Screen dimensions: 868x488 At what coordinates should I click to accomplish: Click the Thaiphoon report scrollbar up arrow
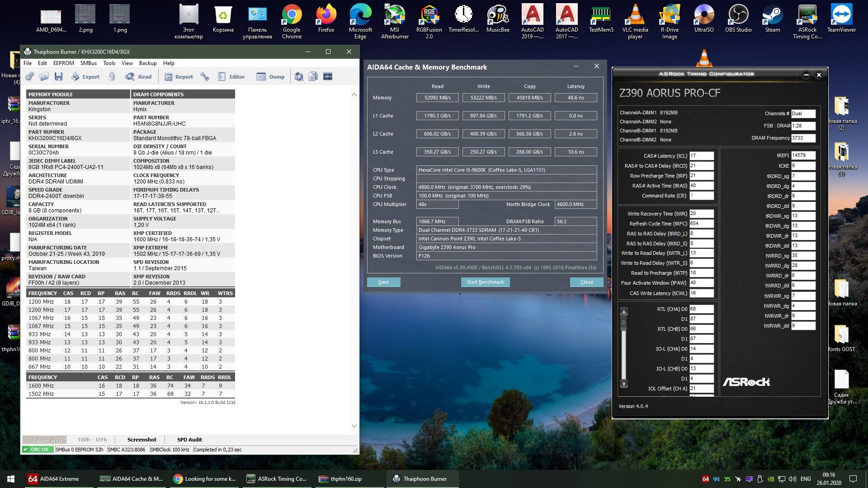pyautogui.click(x=354, y=94)
